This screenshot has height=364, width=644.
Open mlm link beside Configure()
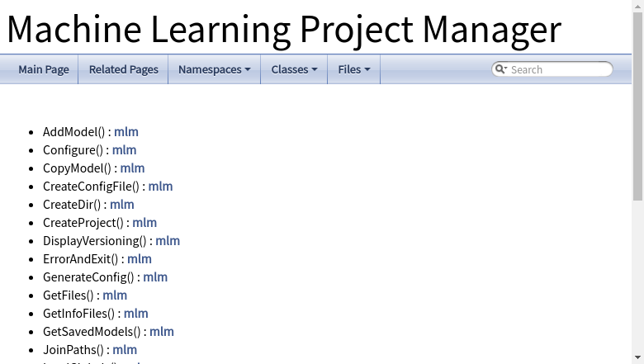[x=125, y=149]
